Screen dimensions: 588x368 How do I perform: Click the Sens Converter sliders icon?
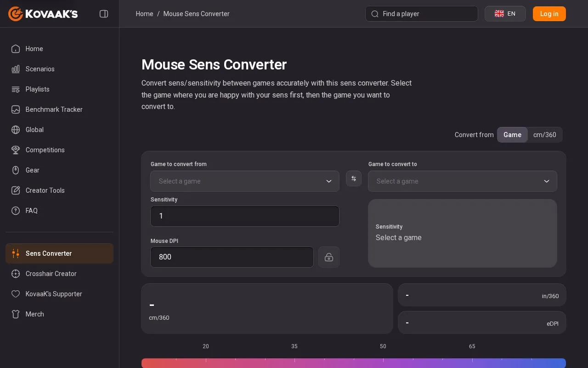point(16,253)
